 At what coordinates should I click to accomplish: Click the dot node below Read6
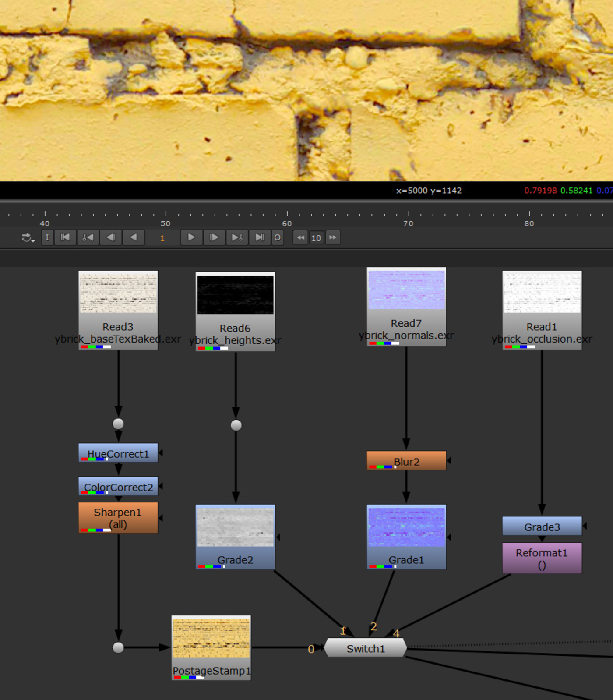tap(236, 425)
